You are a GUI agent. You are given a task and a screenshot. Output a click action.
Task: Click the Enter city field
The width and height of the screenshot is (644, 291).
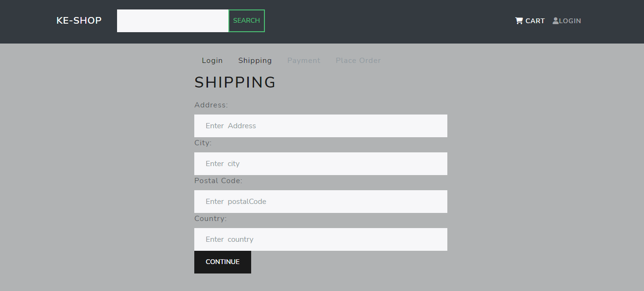point(320,163)
